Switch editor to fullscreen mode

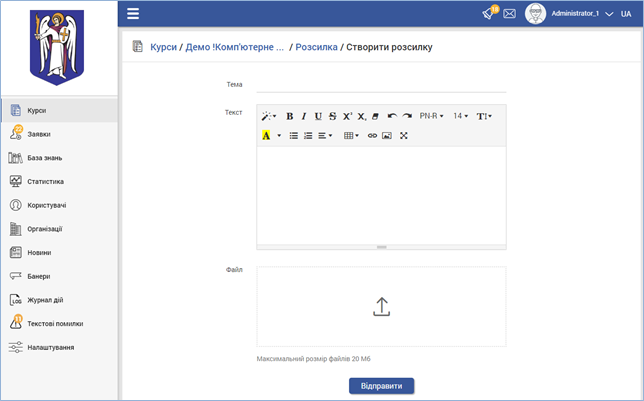(x=403, y=135)
